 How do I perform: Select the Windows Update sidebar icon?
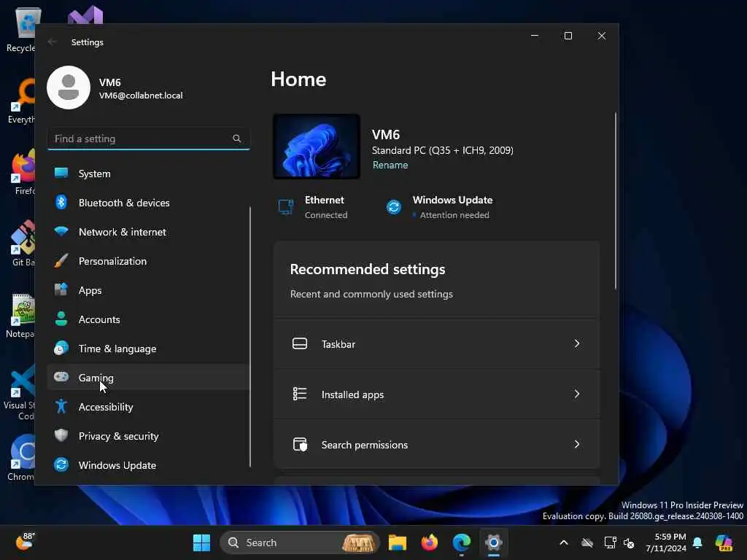click(x=61, y=464)
